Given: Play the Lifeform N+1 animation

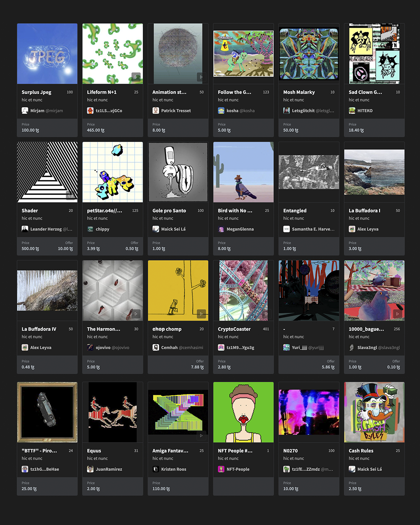Looking at the screenshot, I should coord(136,77).
